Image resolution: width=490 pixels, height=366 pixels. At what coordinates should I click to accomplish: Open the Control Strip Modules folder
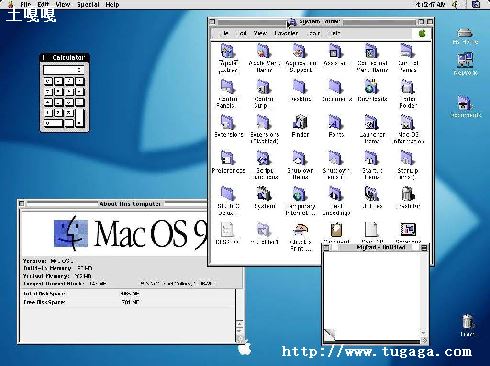click(264, 87)
